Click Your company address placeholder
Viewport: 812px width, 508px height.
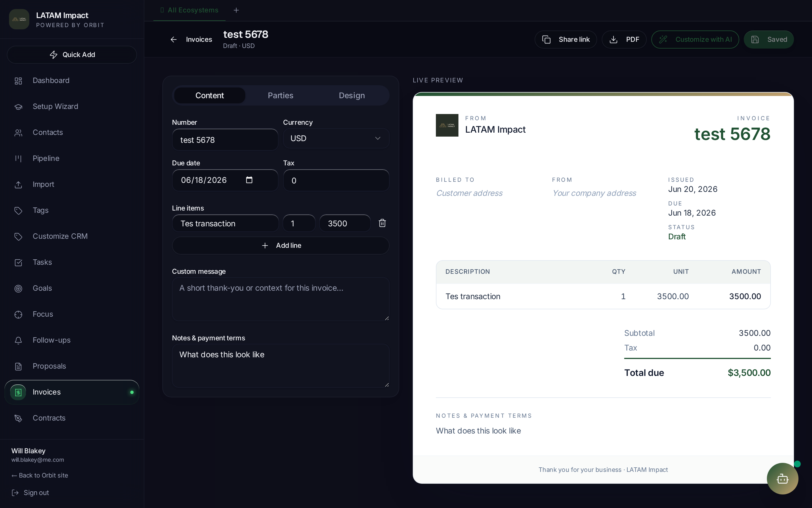click(x=594, y=193)
